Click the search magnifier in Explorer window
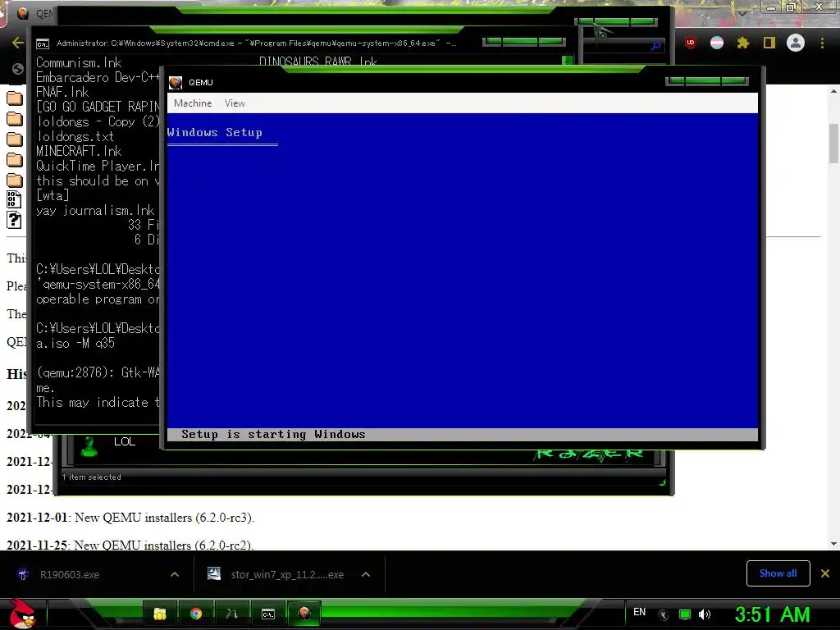 coord(655,47)
